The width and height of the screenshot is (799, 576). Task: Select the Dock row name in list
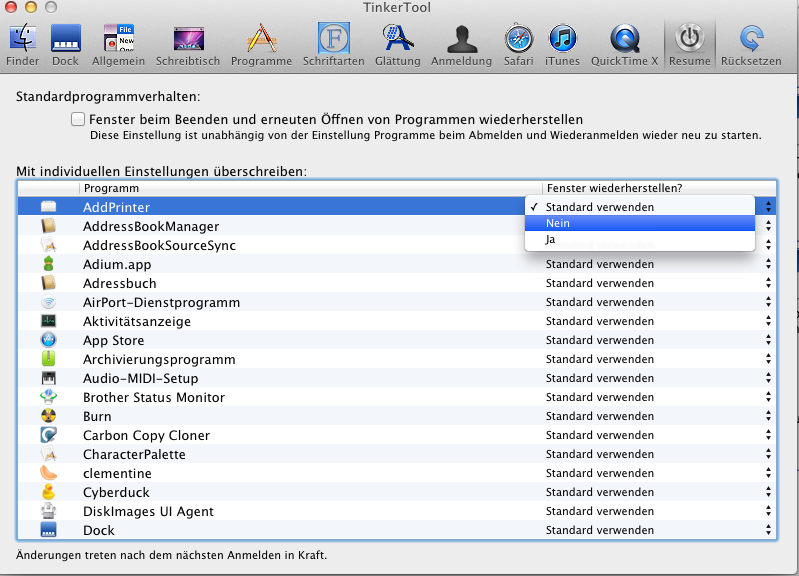[x=99, y=530]
